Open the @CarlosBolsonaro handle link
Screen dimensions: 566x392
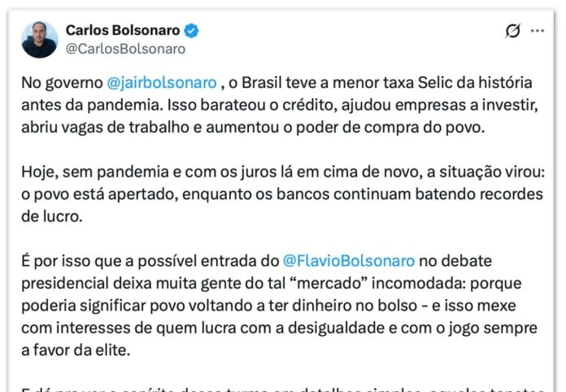(125, 49)
